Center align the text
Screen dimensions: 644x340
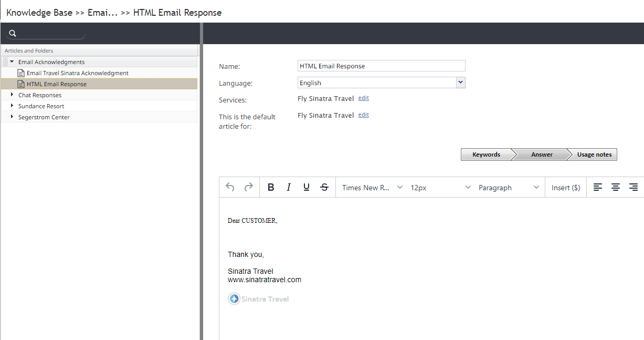(616, 188)
